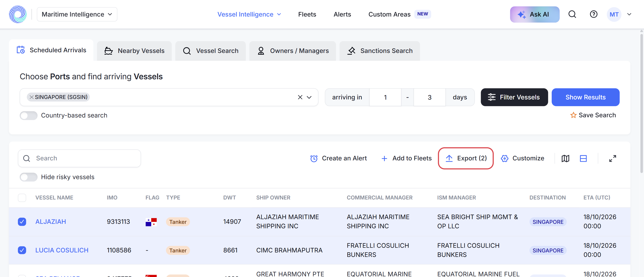Expand the user account chevron

coord(629,14)
